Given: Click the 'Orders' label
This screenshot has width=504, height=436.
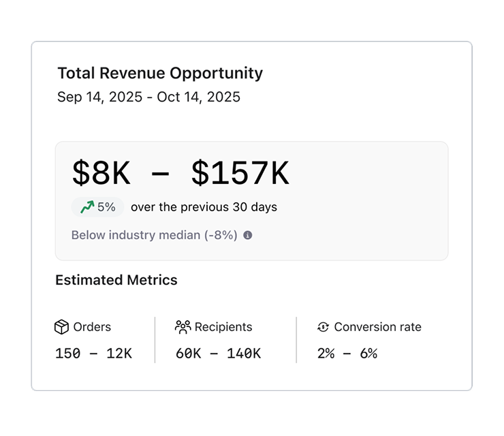Looking at the screenshot, I should coord(92,327).
